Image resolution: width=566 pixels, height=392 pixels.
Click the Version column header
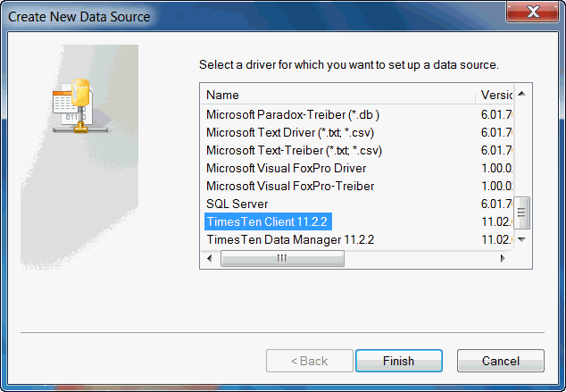495,95
